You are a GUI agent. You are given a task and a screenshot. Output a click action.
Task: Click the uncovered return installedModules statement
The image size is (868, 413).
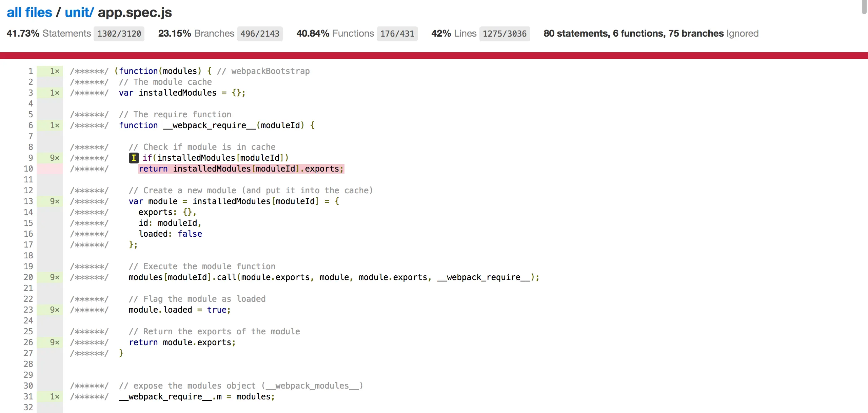coord(241,169)
